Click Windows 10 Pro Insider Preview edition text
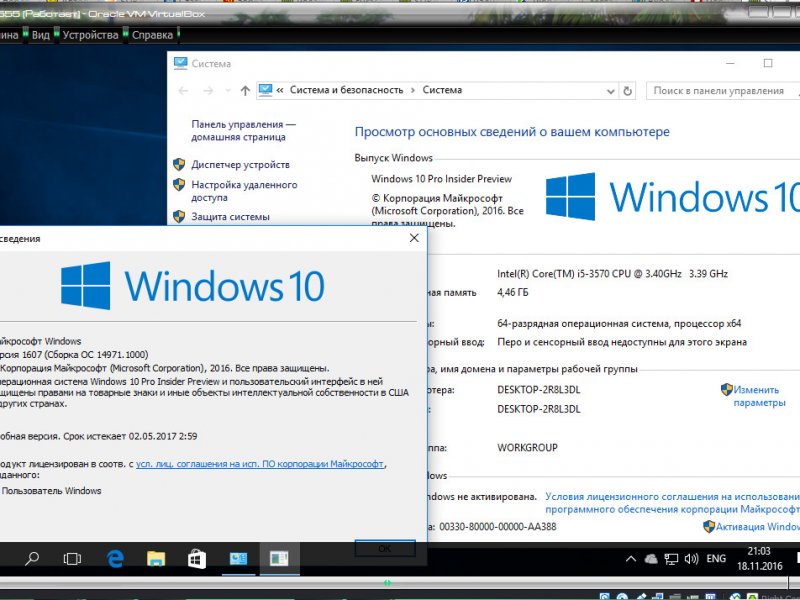 [441, 179]
